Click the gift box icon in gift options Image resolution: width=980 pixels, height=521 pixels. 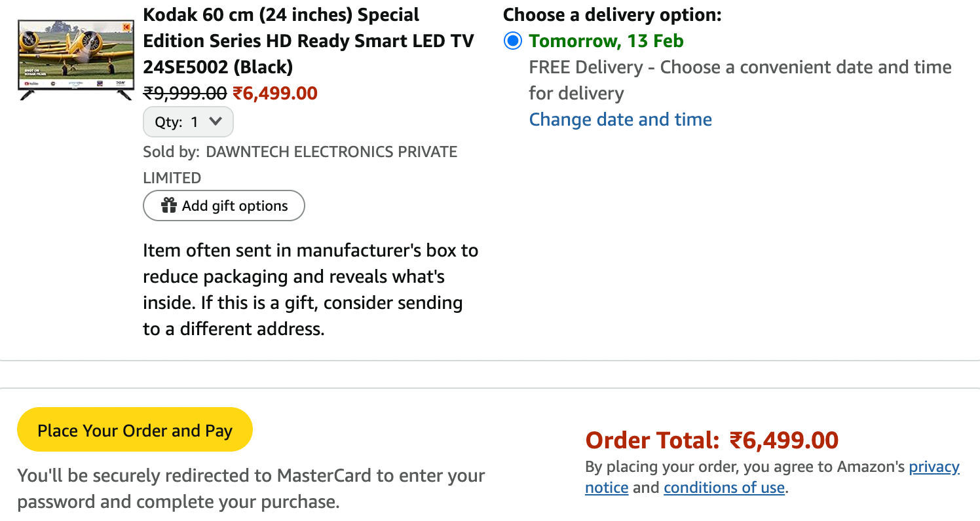(x=169, y=206)
